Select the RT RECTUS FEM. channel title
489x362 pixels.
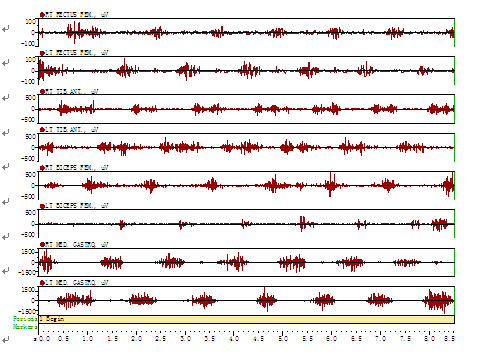(77, 15)
